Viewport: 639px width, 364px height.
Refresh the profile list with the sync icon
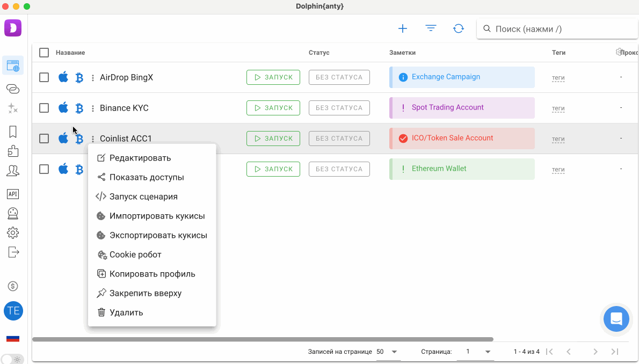pos(459,28)
